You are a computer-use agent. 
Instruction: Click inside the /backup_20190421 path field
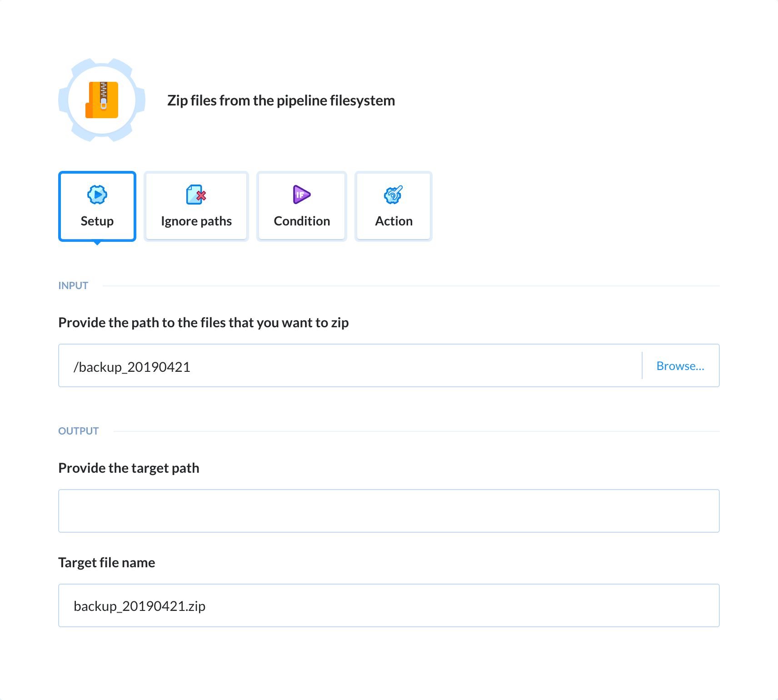318,365
